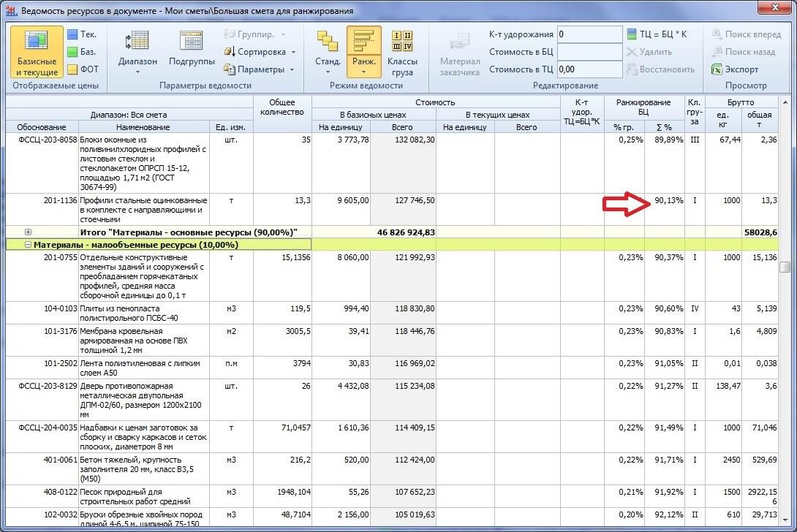Select the Ранж. ranking mode
Screen dimensions: 797x532
click(x=364, y=52)
